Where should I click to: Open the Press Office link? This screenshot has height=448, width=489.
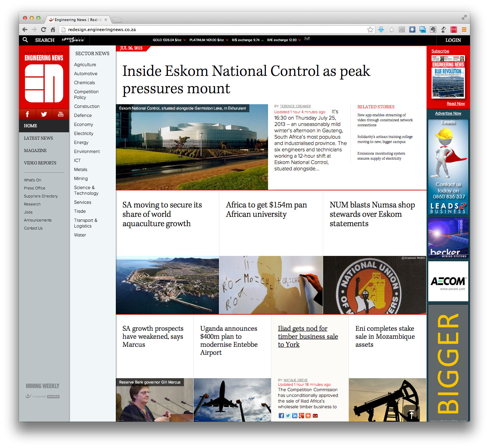[x=35, y=188]
